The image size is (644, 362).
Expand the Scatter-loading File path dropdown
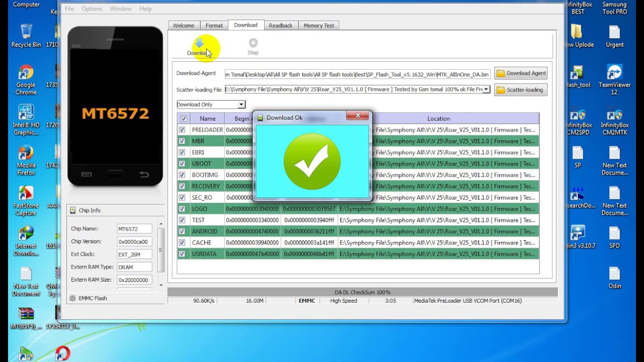pyautogui.click(x=486, y=89)
